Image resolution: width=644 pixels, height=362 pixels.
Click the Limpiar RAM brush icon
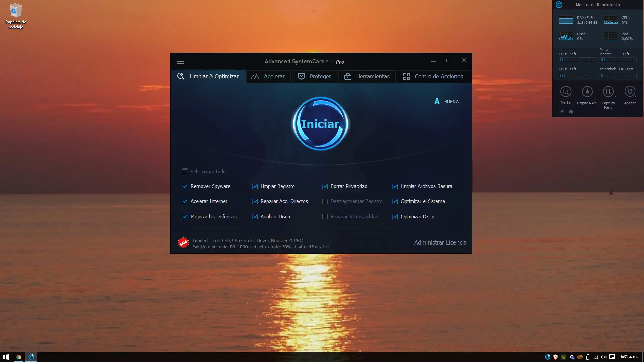587,92
